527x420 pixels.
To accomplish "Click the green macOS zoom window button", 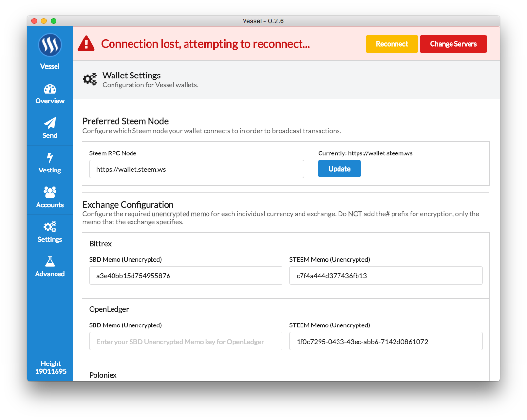I will pos(54,21).
